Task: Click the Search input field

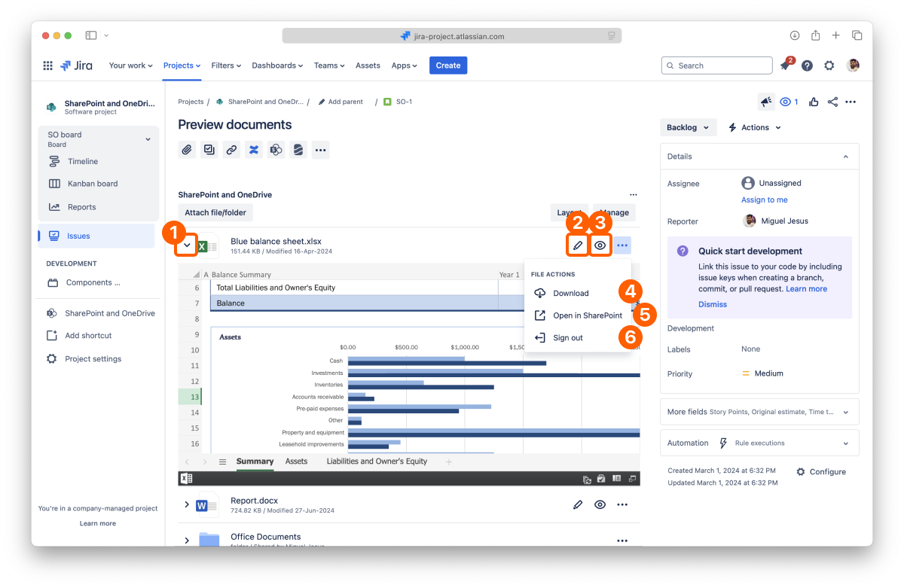Action: tap(716, 66)
